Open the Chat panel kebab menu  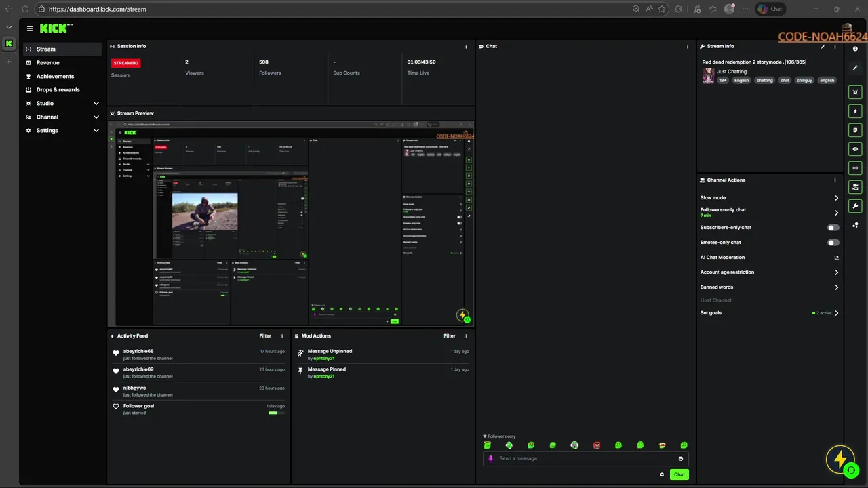[688, 47]
